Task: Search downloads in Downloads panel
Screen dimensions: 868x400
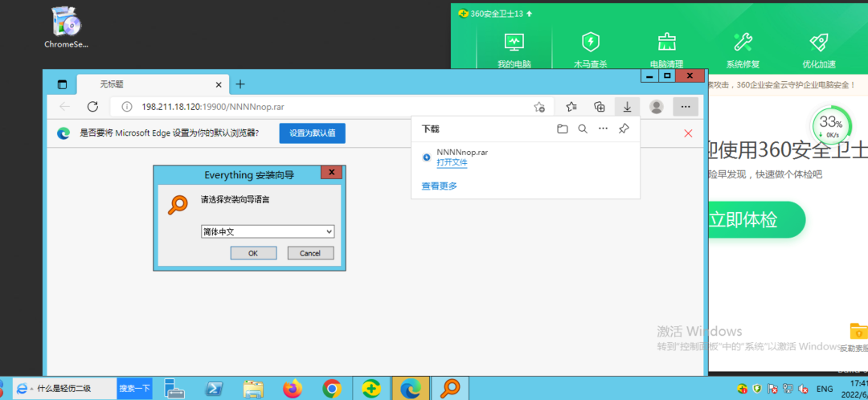Action: (x=583, y=129)
